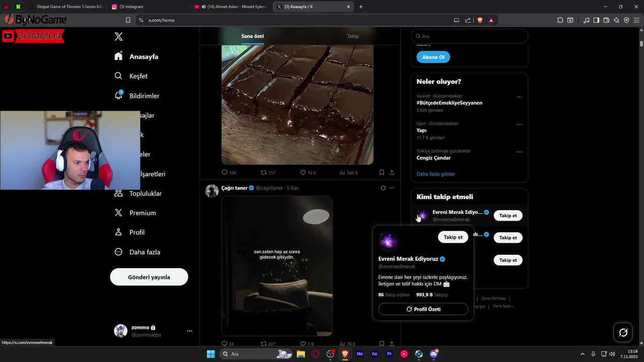Open Anasayfa home page
Image resolution: width=644 pixels, height=362 pixels.
coord(136,57)
